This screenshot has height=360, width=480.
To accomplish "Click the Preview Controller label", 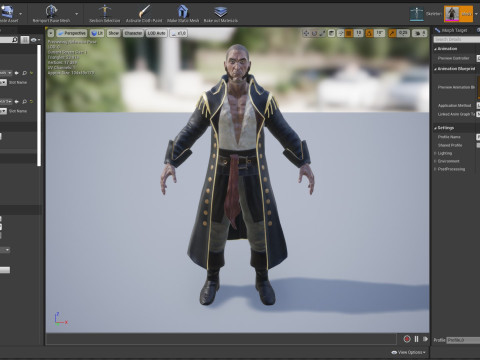I will point(453,58).
